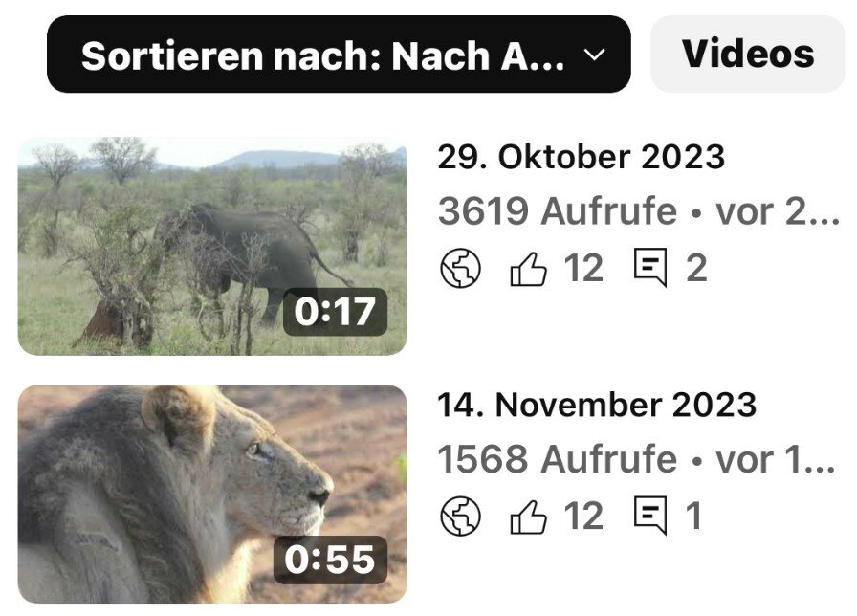The height and width of the screenshot is (616, 857).
Task: Click the thumbs-up icon of the 29. Oktober video
Action: (x=528, y=269)
